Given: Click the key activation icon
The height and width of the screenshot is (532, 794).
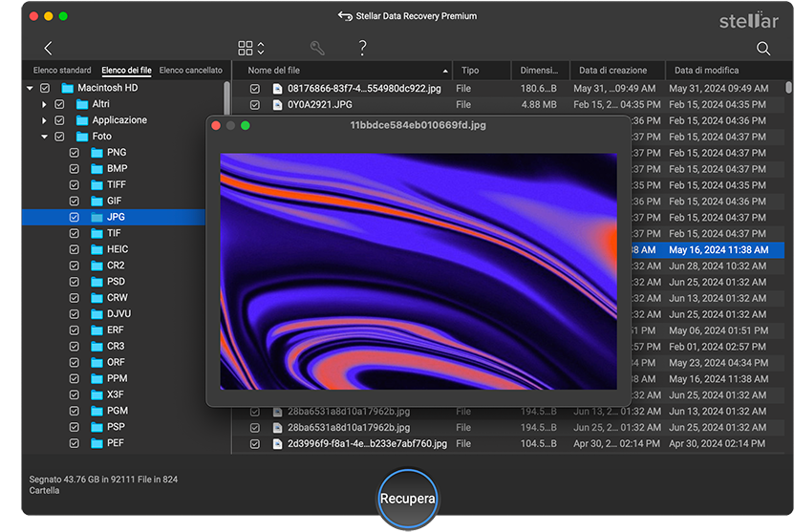Looking at the screenshot, I should (x=317, y=48).
